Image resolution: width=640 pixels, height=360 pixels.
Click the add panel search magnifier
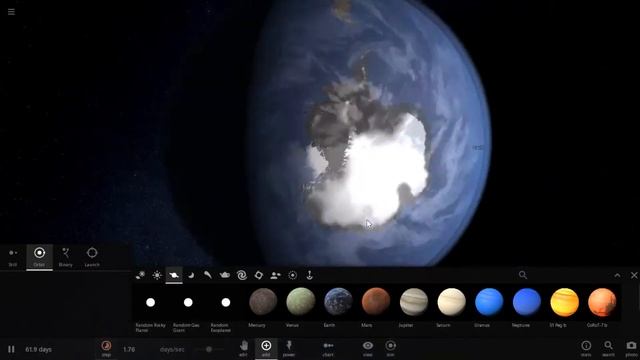[x=523, y=275]
